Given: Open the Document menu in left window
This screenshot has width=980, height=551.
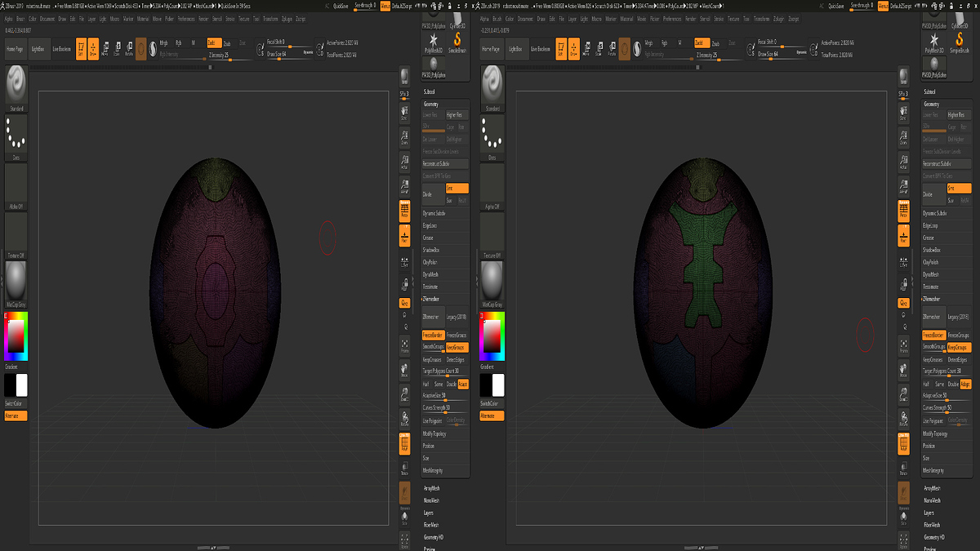Looking at the screenshot, I should coord(47,17).
